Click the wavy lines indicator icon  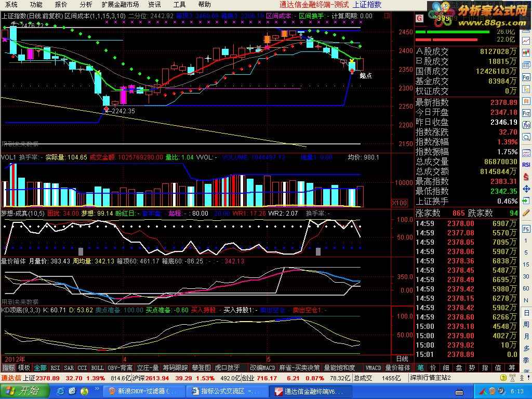tap(526, 153)
